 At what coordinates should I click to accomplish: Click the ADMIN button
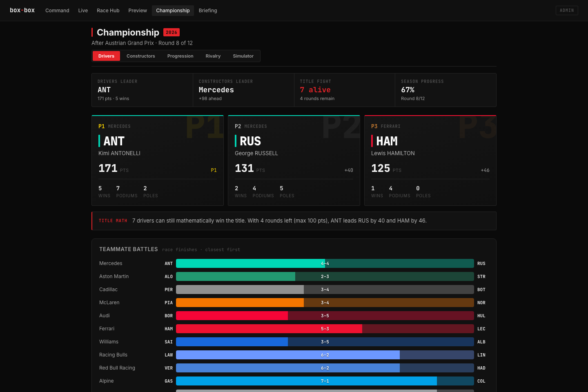pos(567,10)
